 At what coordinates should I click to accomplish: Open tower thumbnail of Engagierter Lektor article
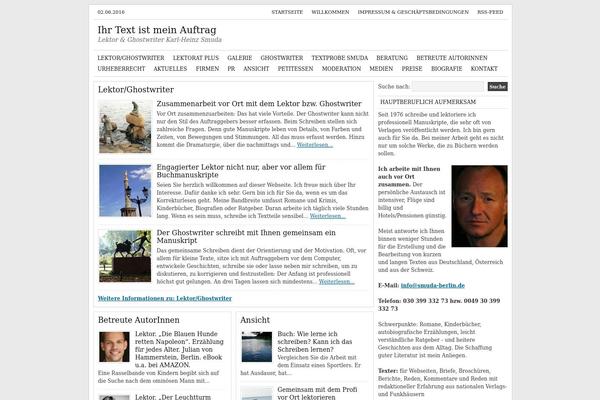125,191
